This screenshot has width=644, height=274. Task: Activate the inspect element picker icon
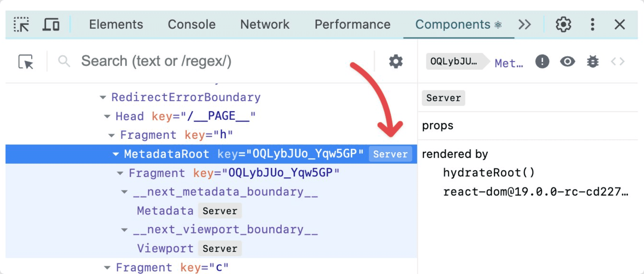pyautogui.click(x=21, y=25)
